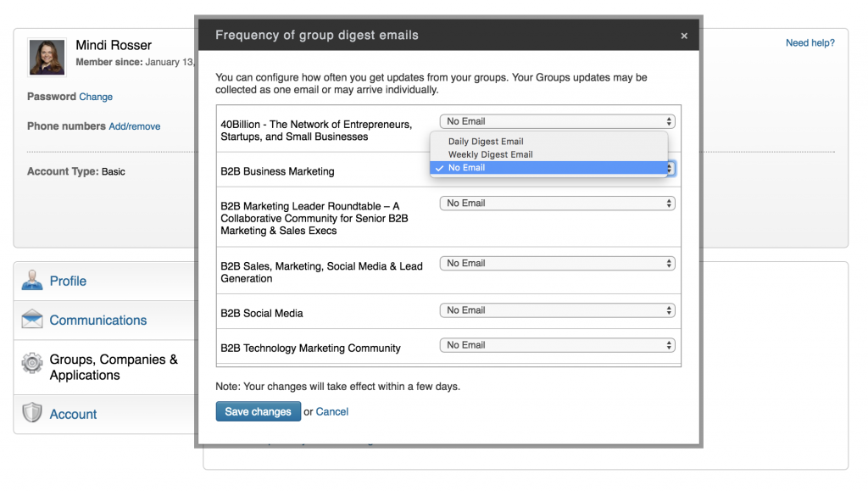
Task: Open the Need help? link
Action: tap(810, 42)
